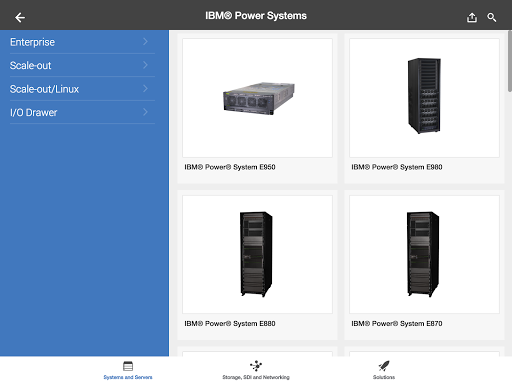Switch to Solutions tab label

click(384, 377)
